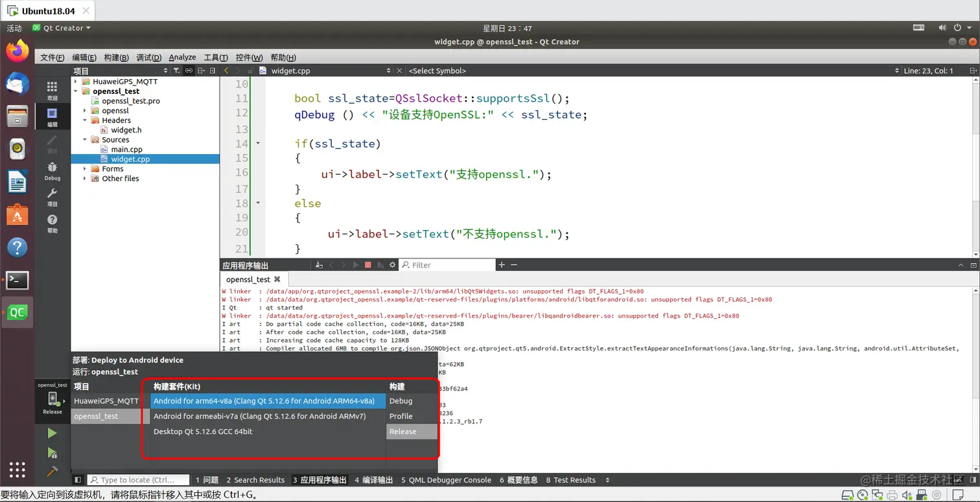Select HuaweiGPS_MQTT in the kit selector project list
This screenshot has width=980, height=502.
[110, 401]
